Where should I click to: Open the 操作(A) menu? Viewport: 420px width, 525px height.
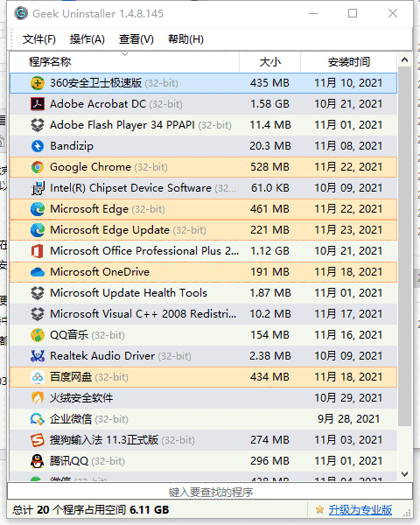pos(87,39)
